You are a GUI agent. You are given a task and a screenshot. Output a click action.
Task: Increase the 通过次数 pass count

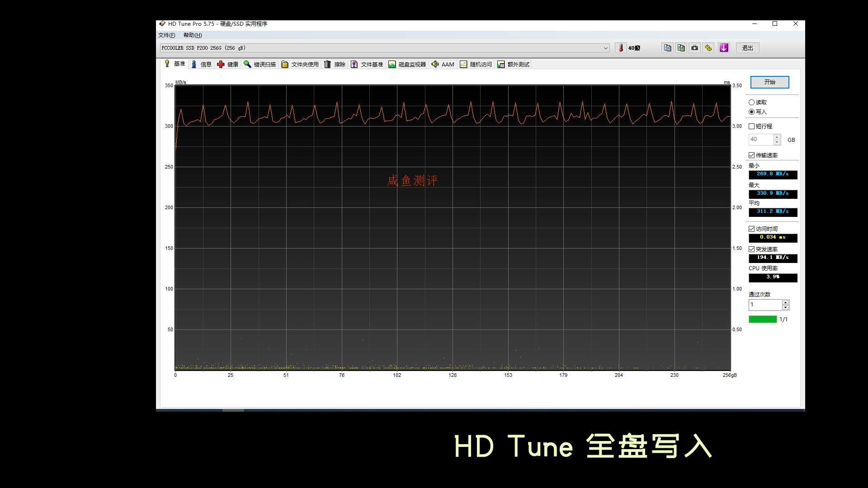point(785,302)
